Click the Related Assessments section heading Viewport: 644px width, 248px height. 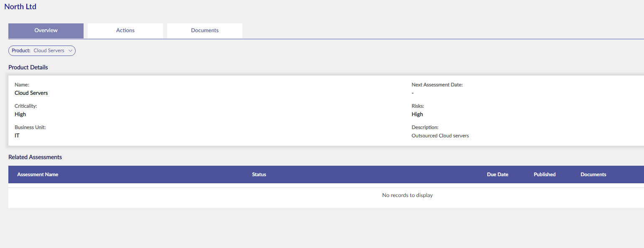tap(35, 157)
